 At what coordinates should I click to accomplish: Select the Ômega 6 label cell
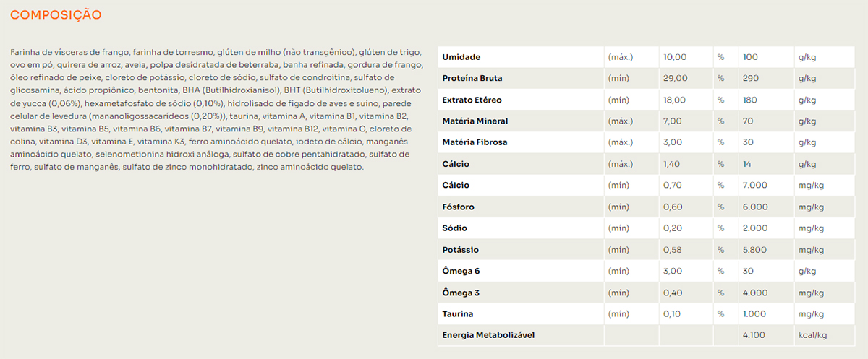point(461,272)
